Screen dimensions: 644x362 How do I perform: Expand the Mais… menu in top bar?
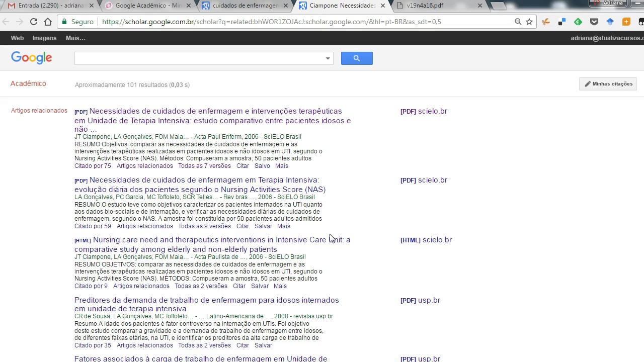pyautogui.click(x=75, y=38)
